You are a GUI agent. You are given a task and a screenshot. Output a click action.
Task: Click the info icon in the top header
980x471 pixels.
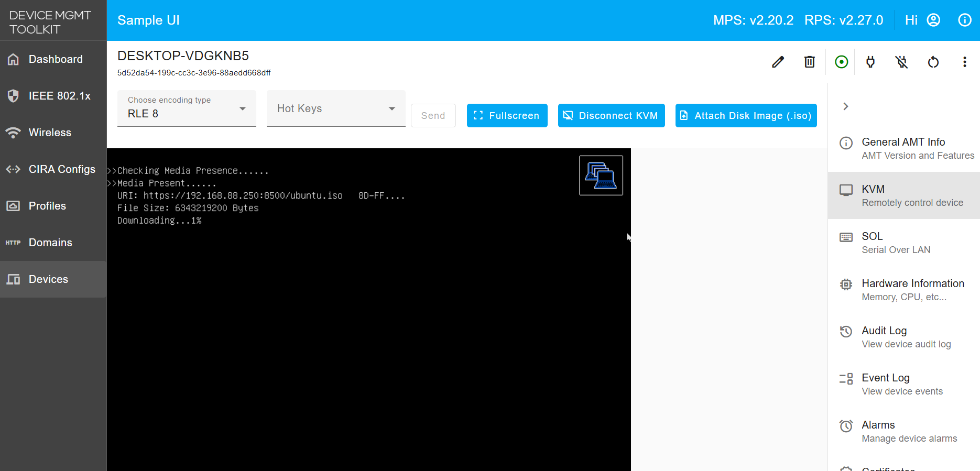(964, 20)
